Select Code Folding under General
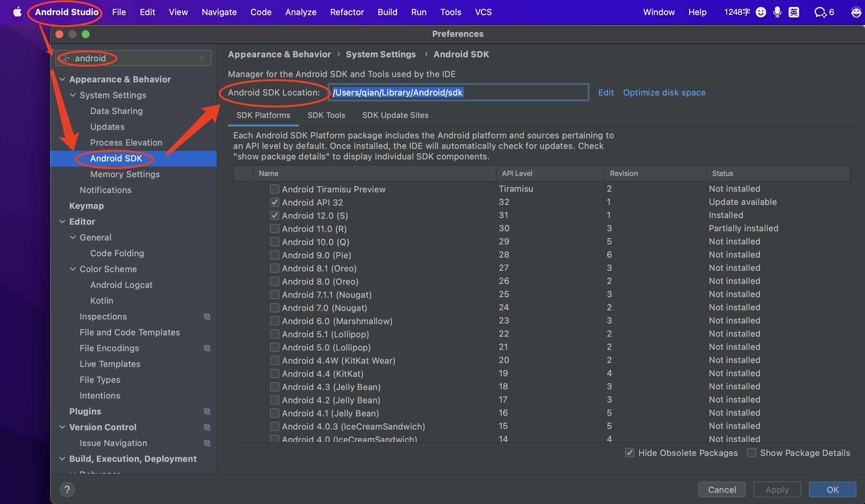The height and width of the screenshot is (504, 865). (x=117, y=253)
